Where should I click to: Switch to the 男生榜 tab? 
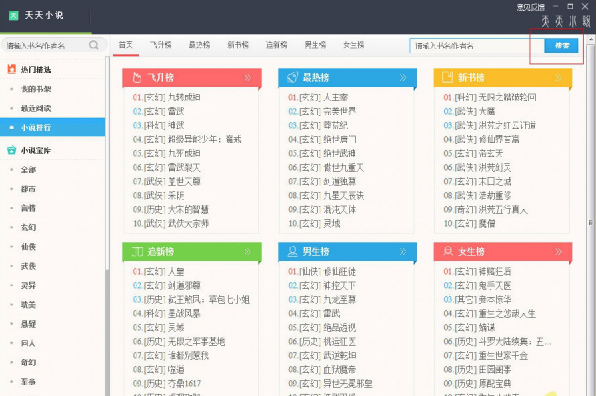pos(315,45)
